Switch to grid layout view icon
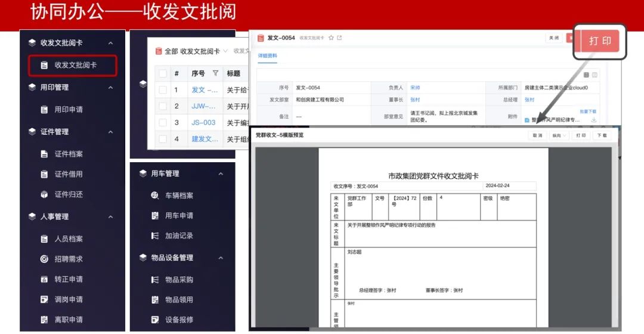Image resolution: width=644 pixels, height=334 pixels. coord(586,75)
